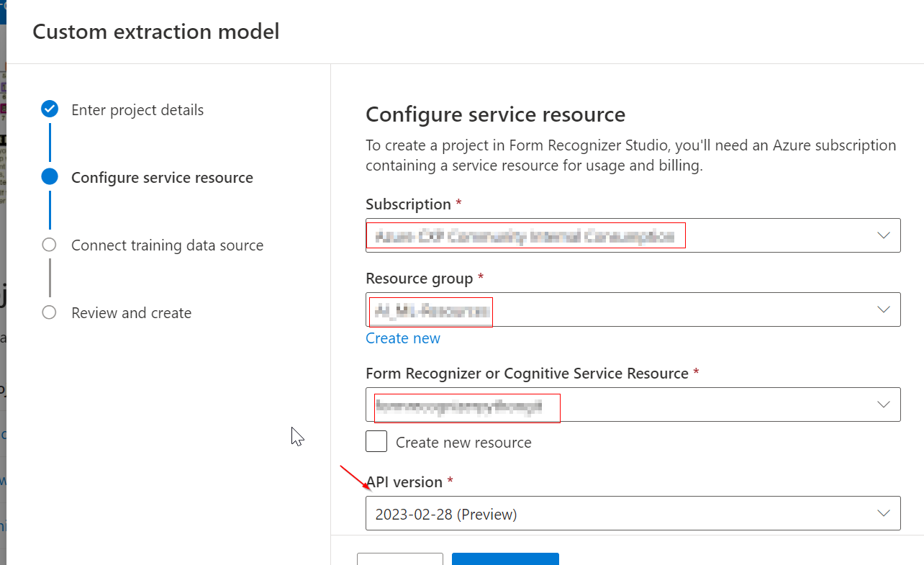This screenshot has height=565, width=924.
Task: Click the chevron arrow in the Resource group field
Action: [884, 309]
